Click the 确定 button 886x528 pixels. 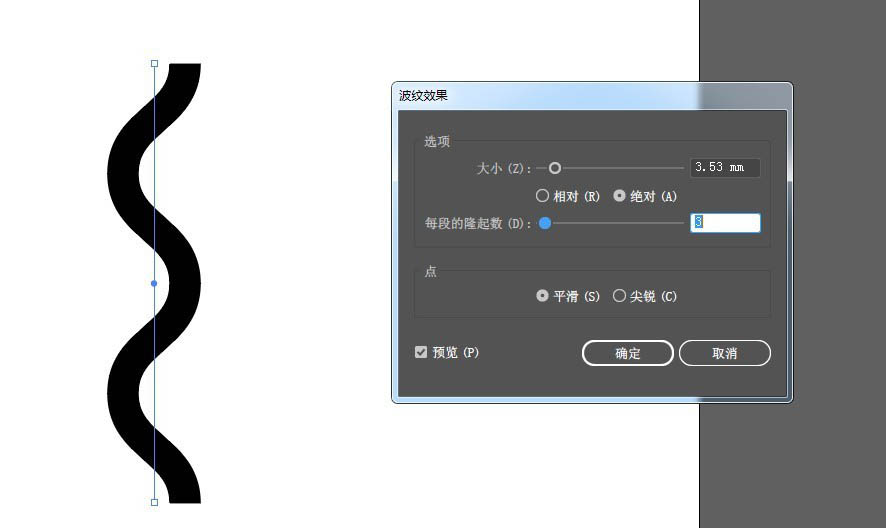tap(627, 353)
